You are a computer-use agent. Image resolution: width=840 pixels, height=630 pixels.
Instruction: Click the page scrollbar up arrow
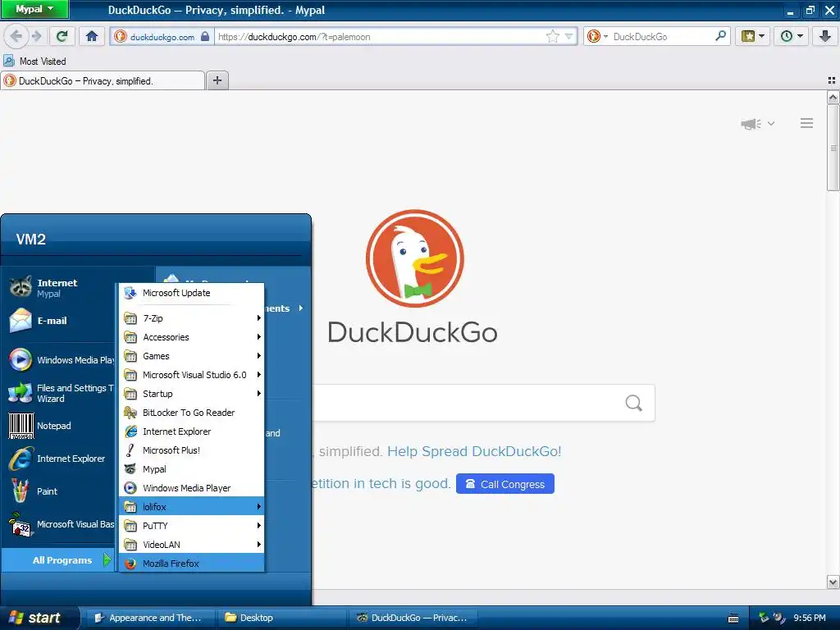(x=833, y=98)
